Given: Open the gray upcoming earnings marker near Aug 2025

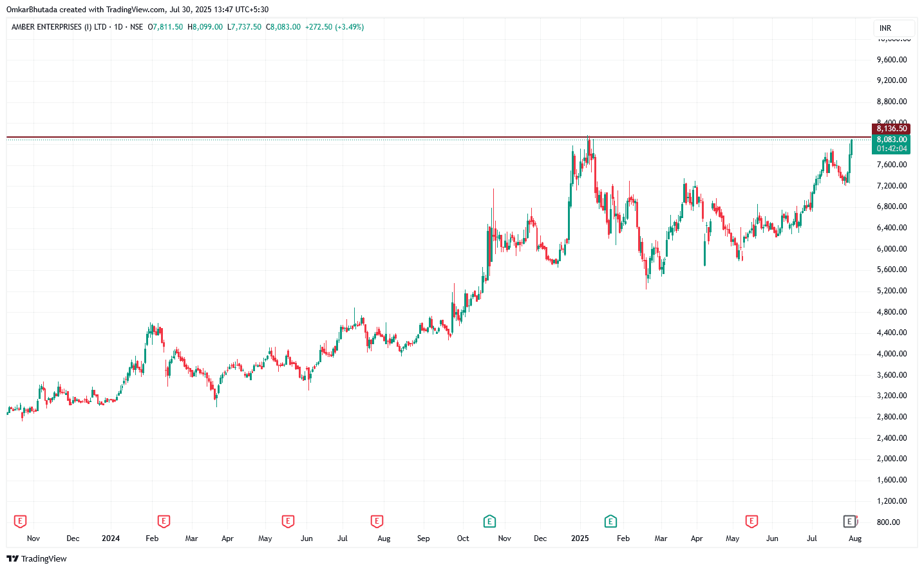Looking at the screenshot, I should (x=850, y=521).
